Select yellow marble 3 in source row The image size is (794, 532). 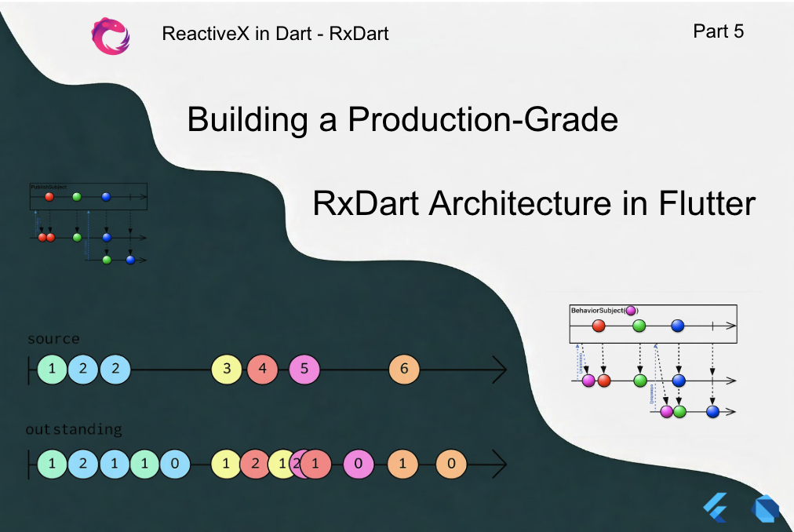(x=227, y=369)
